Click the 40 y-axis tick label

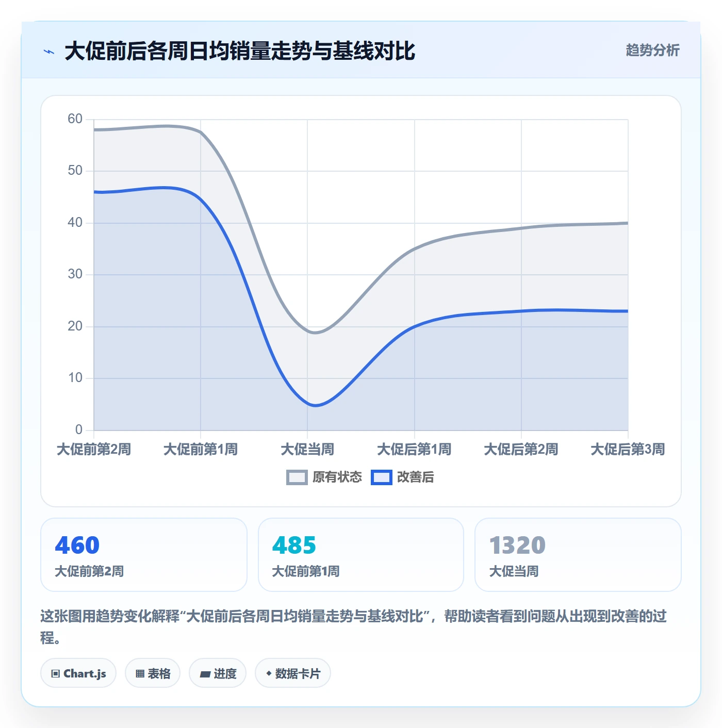[75, 223]
